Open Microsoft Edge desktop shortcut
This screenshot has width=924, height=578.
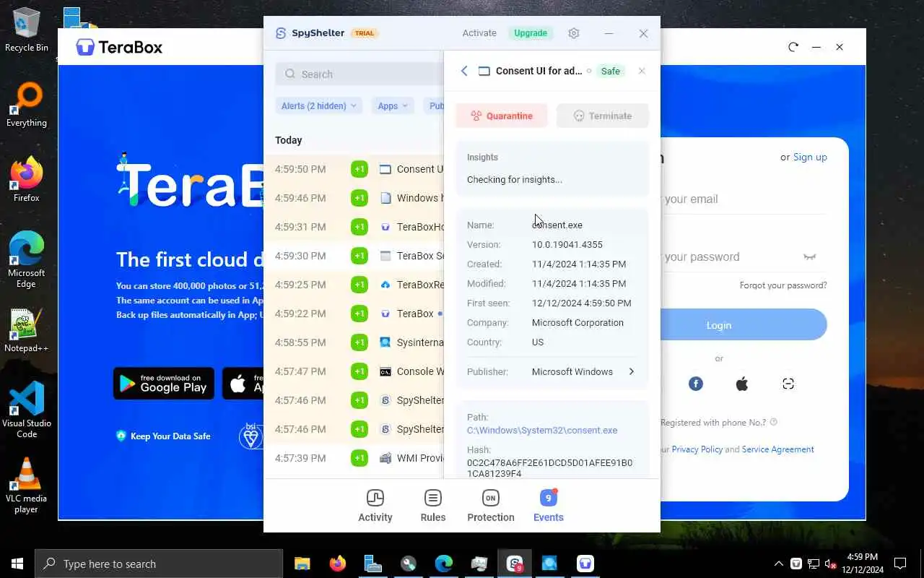[27, 260]
